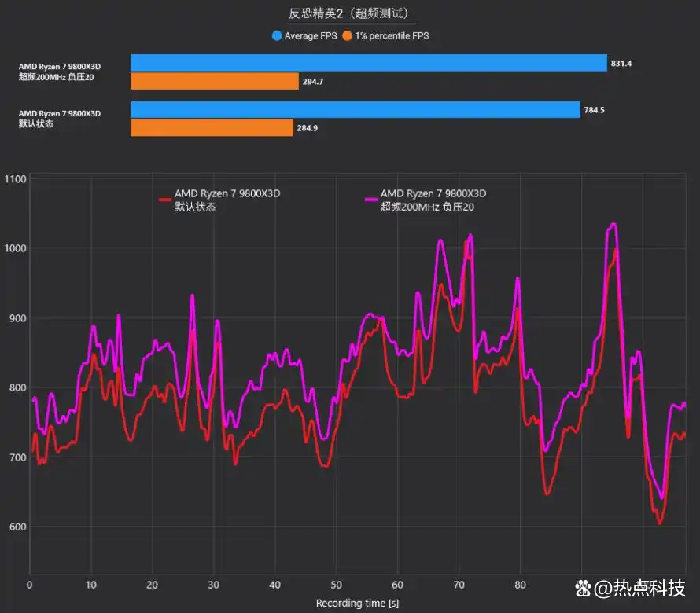Select the blue 784.5 average FPS bar
This screenshot has height=613, width=700.
click(x=355, y=110)
